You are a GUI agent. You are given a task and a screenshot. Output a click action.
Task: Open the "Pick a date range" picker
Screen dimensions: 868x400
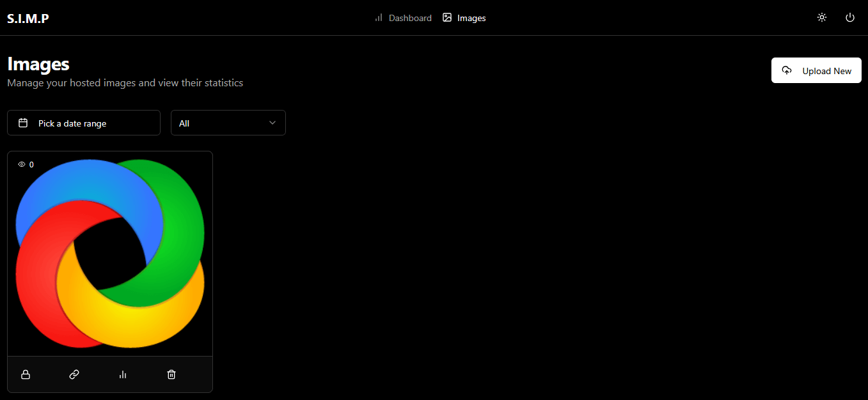[x=83, y=123]
